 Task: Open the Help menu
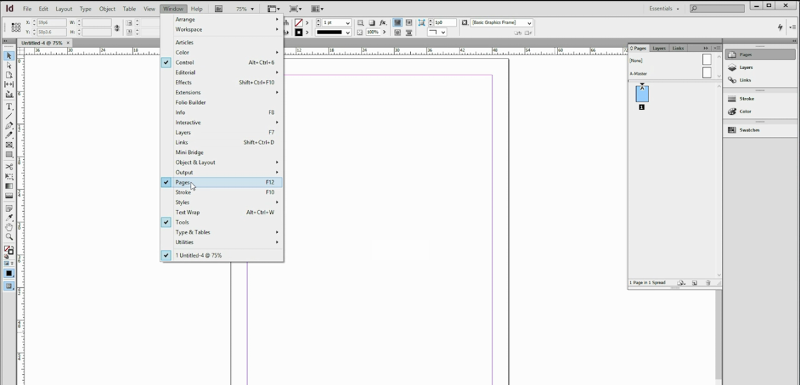pyautogui.click(x=196, y=9)
